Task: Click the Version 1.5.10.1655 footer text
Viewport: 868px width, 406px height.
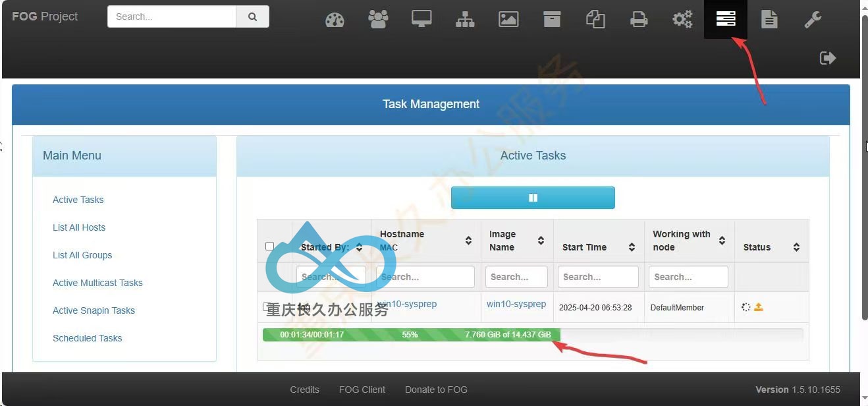Action: point(798,390)
